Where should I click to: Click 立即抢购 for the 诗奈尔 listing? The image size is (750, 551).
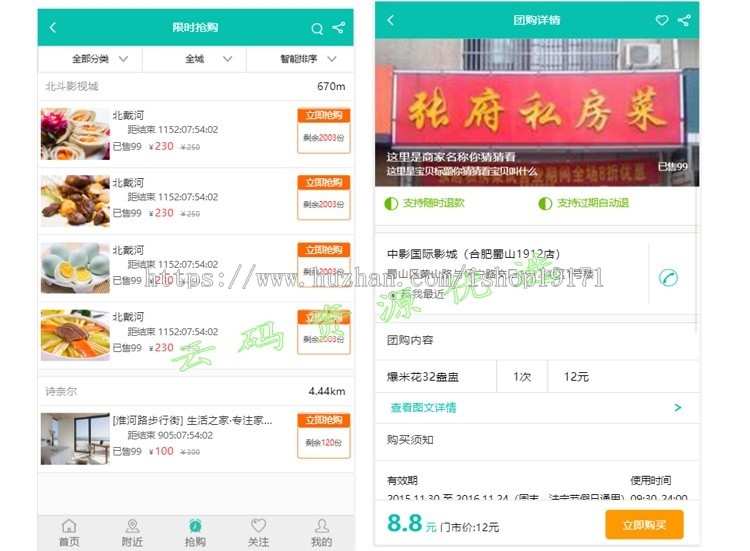point(323,421)
